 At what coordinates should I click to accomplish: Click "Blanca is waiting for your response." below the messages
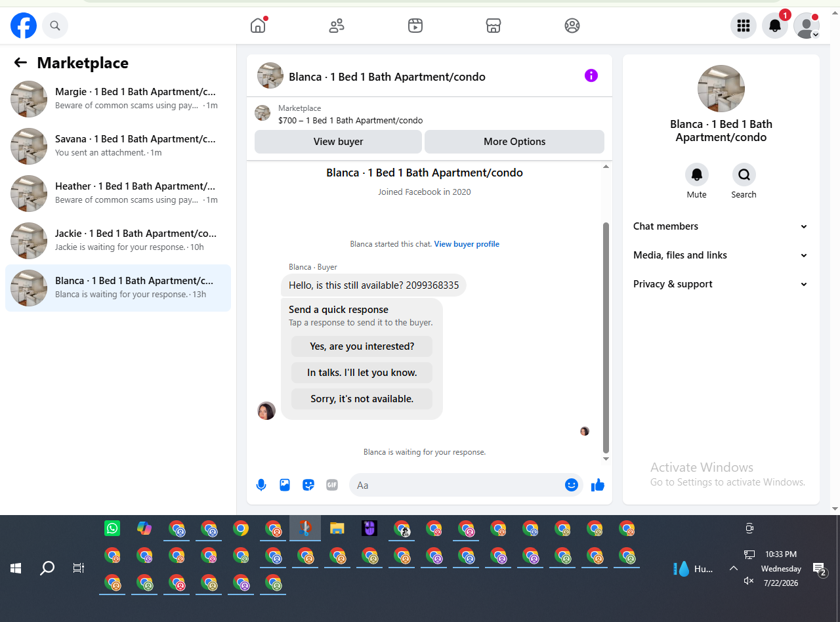(x=425, y=452)
